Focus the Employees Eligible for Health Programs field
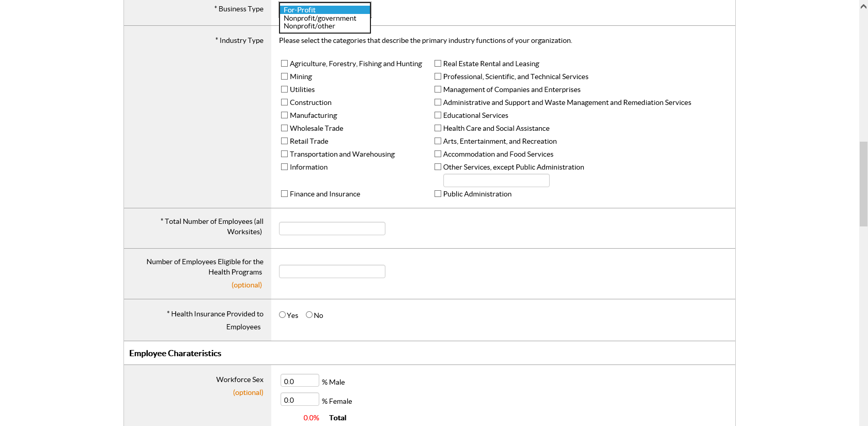Screen dimensions: 868x426 tap(332, 271)
